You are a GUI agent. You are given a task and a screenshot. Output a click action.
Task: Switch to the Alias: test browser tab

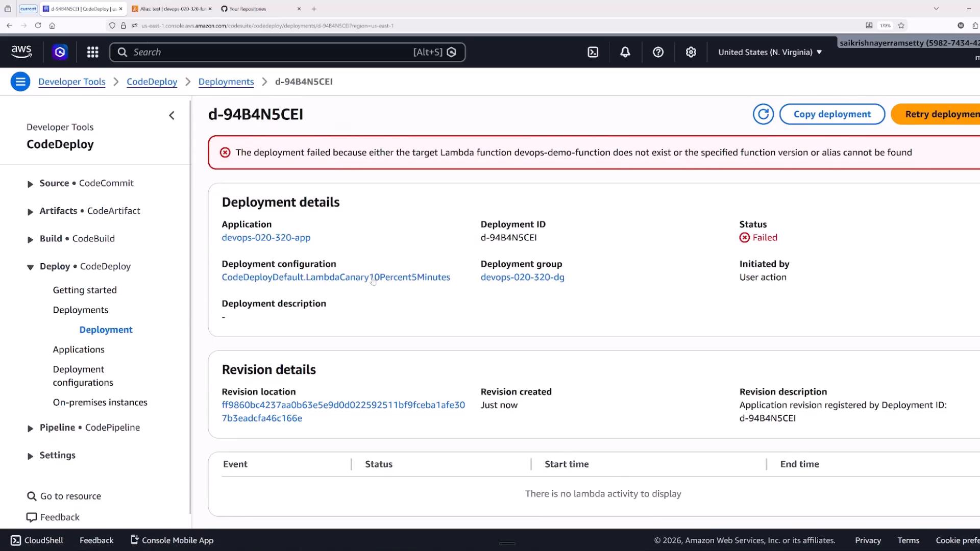[x=171, y=9]
